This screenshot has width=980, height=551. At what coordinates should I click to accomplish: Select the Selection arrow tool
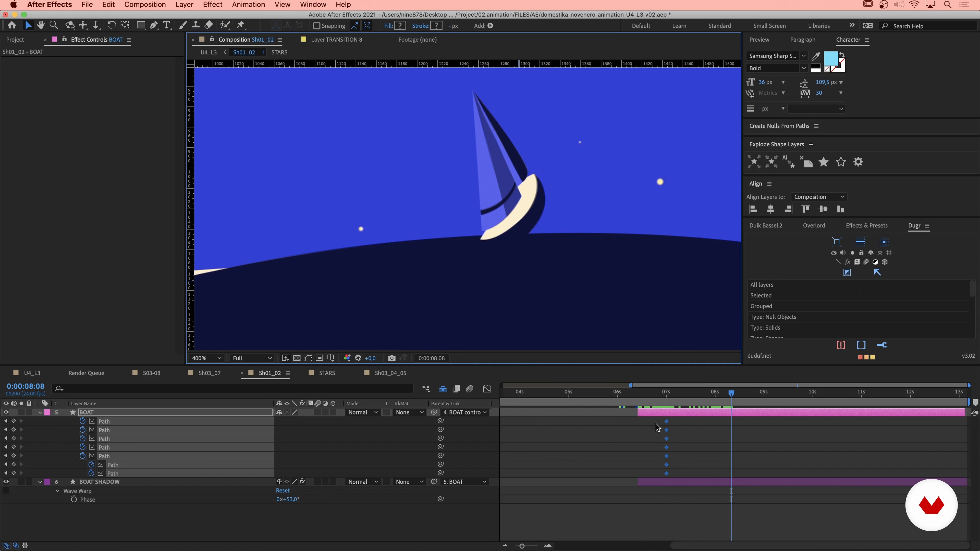click(28, 26)
